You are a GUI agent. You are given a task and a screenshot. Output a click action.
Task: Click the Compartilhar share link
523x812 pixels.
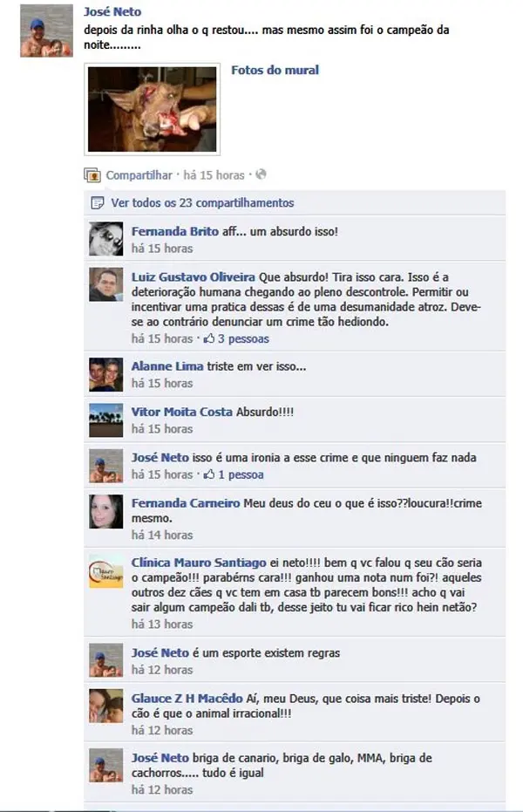(x=139, y=175)
